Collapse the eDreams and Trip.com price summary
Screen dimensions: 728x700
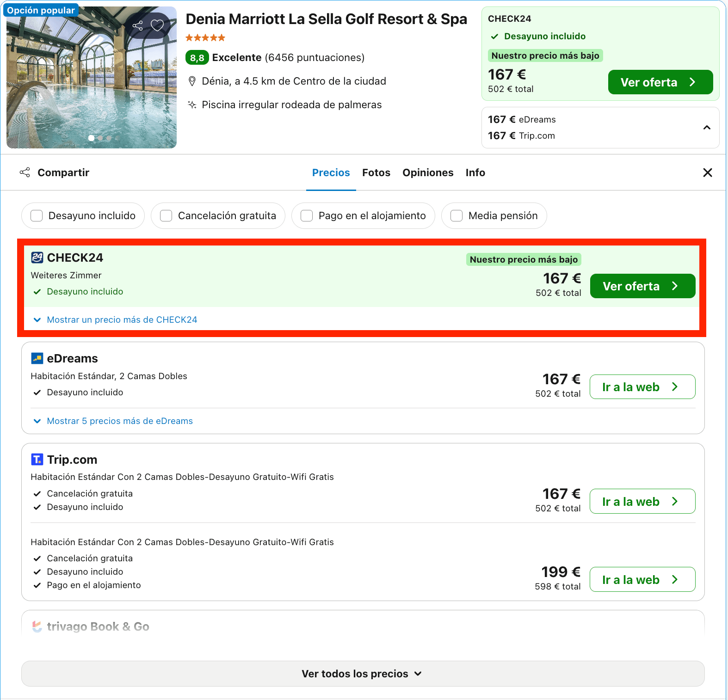707,128
